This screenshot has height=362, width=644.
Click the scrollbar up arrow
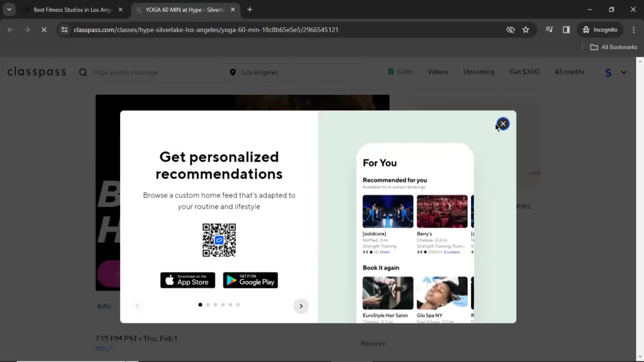(640, 61)
